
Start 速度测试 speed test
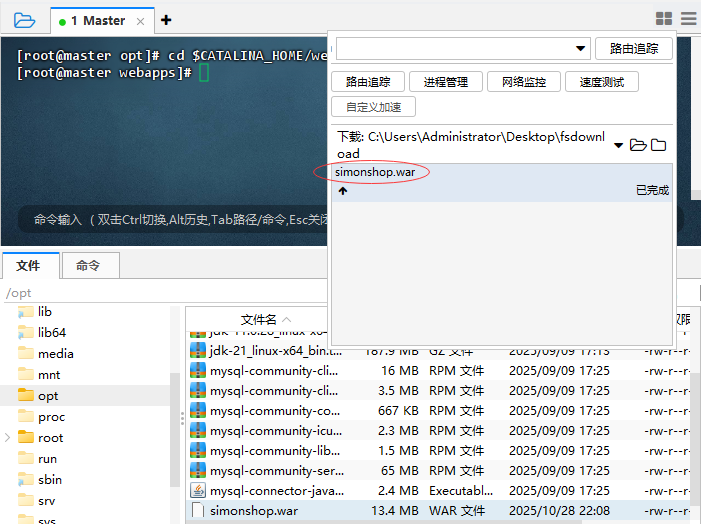click(x=602, y=82)
